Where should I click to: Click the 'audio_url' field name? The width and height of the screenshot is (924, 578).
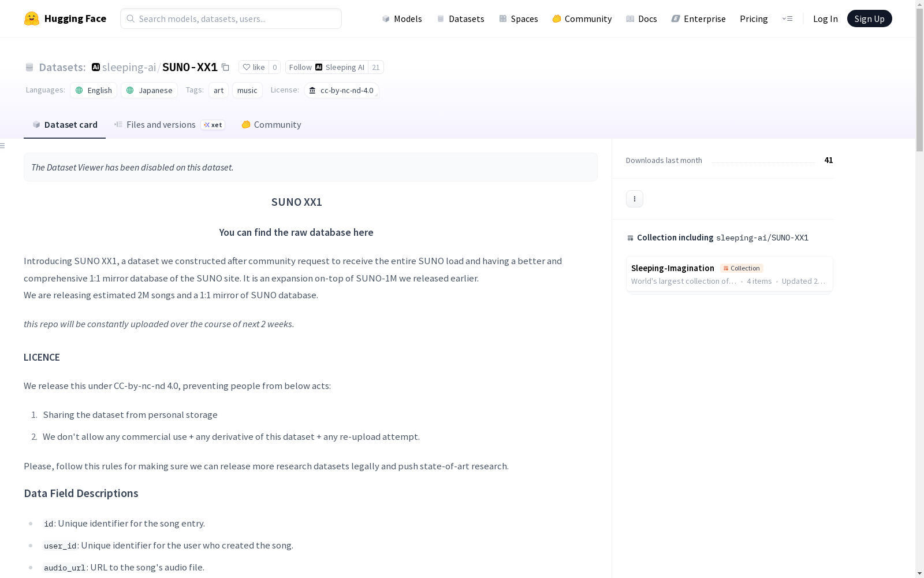coord(65,568)
